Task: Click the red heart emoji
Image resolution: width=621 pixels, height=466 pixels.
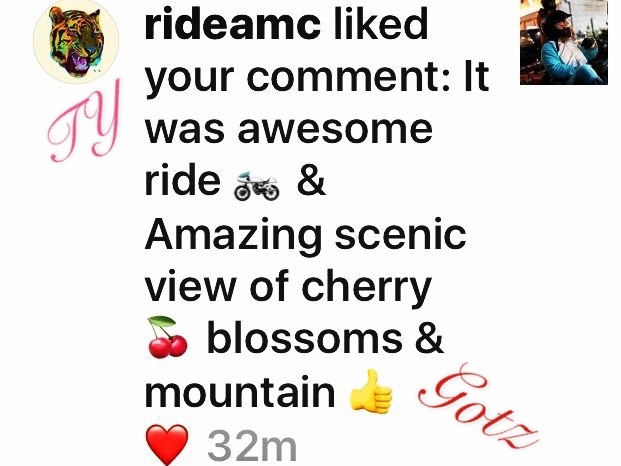Action: click(167, 445)
